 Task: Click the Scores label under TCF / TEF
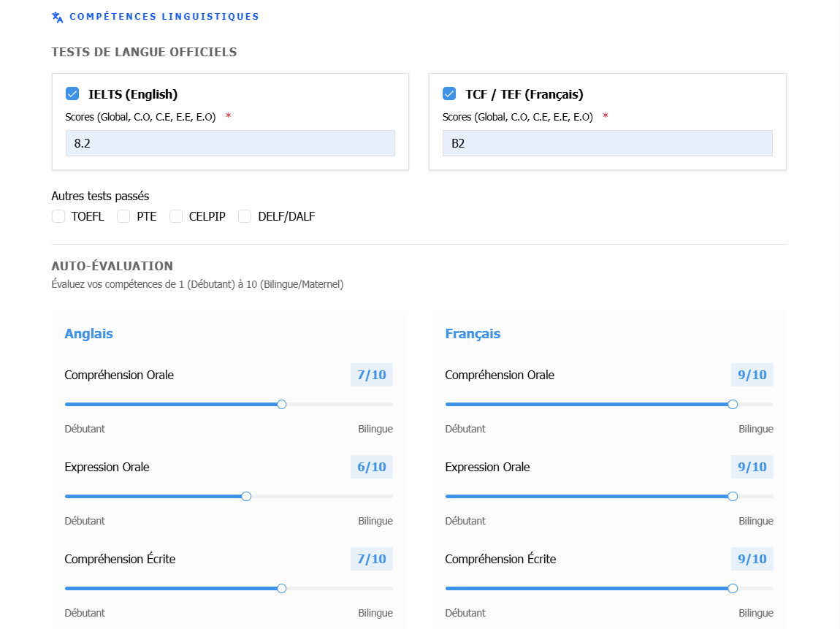tap(517, 117)
